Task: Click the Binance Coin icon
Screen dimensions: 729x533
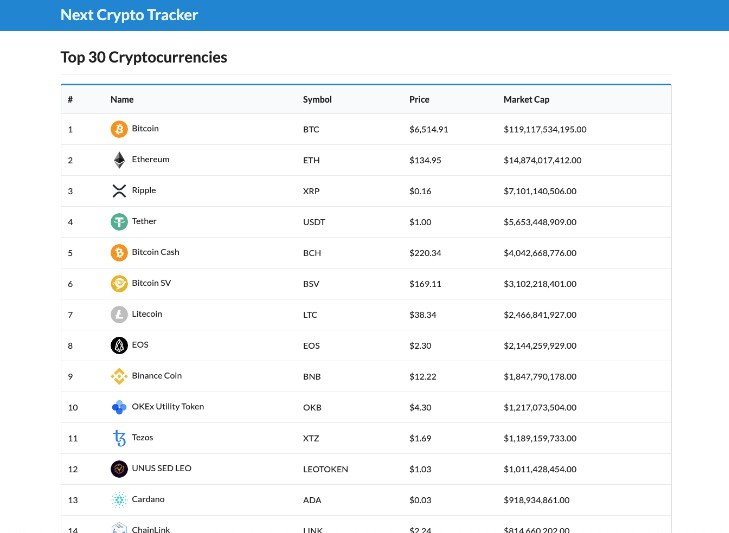Action: (119, 376)
